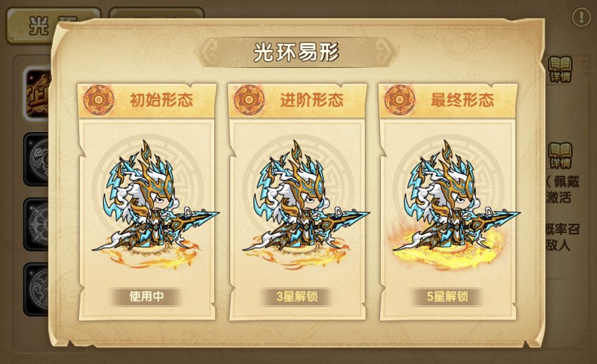Choose the highlighted aura slot in left sidebar
This screenshot has width=597, height=364.
37,93
